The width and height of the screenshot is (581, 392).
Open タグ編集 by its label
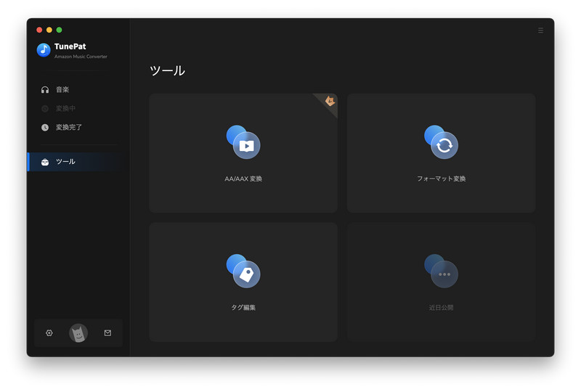(243, 308)
